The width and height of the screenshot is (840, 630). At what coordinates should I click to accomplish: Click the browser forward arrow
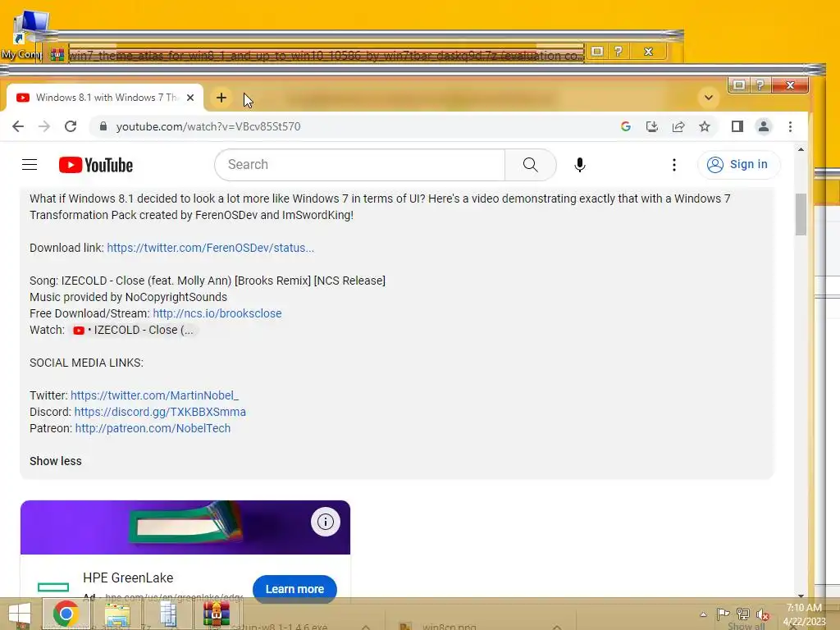pos(44,126)
